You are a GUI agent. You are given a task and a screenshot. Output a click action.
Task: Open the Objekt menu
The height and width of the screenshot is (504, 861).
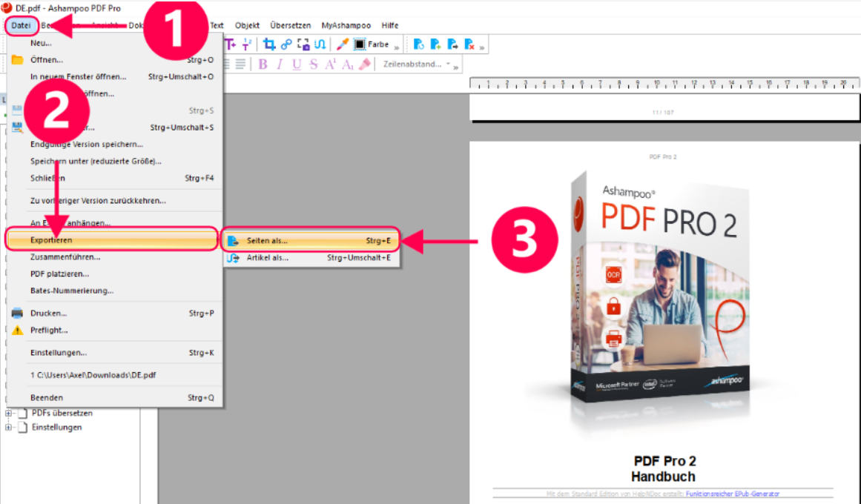point(247,24)
